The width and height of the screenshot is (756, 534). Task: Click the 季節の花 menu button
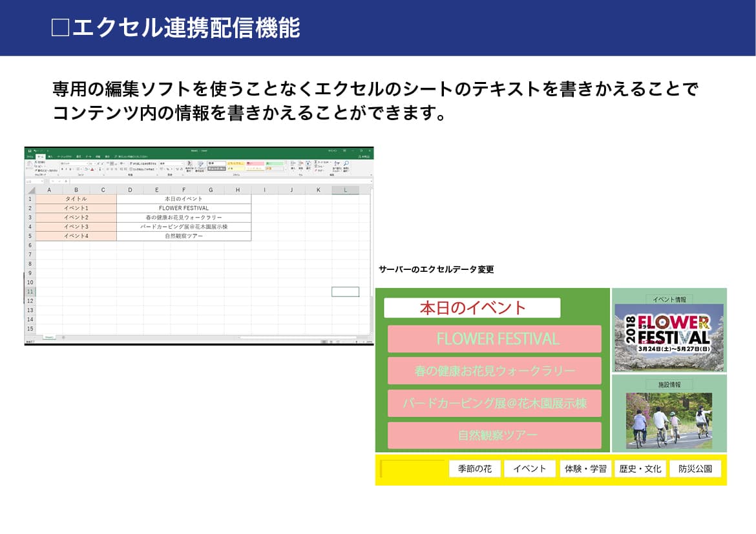[475, 468]
